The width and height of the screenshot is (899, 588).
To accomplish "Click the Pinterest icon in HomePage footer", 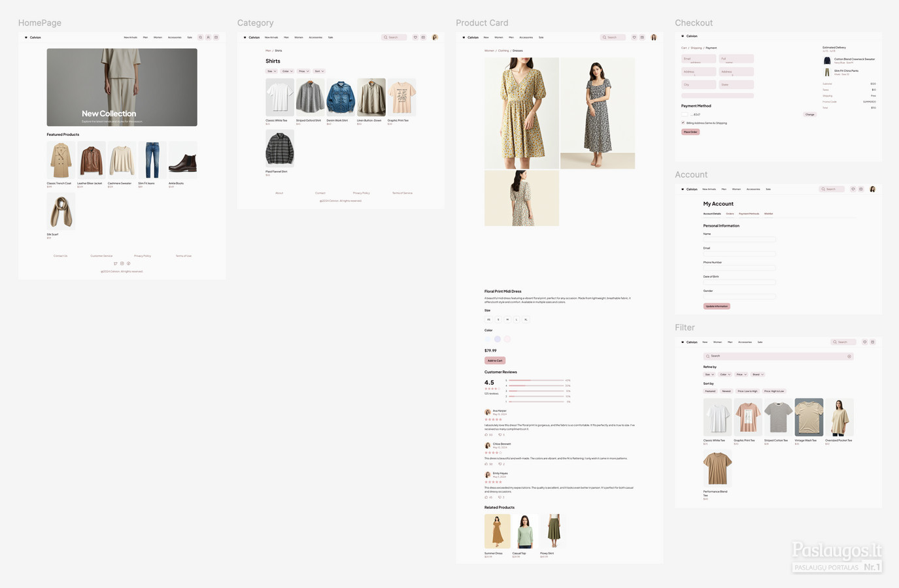I will 129,263.
